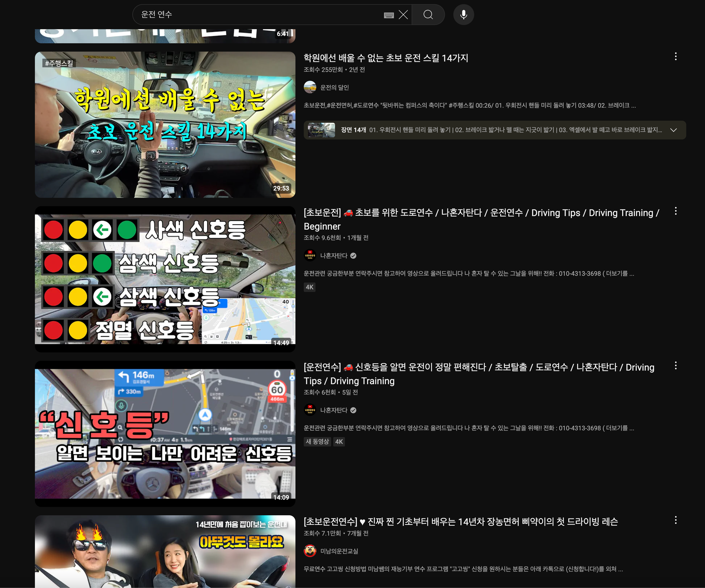The width and height of the screenshot is (705, 588).
Task: Open the 운전의 달인 channel name link
Action: click(x=334, y=87)
